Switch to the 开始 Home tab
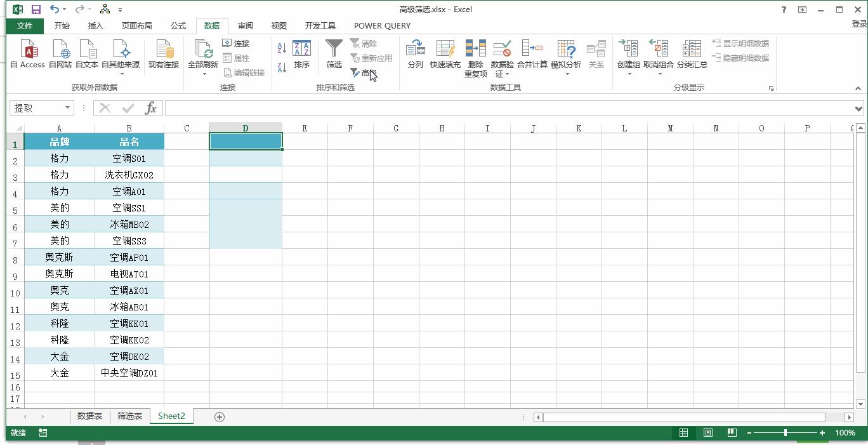 (x=62, y=26)
